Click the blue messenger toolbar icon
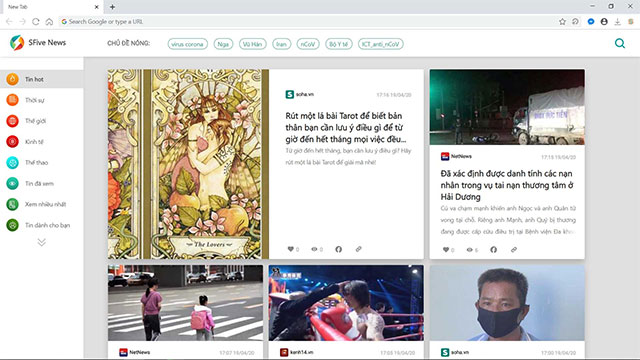The height and width of the screenshot is (360, 640). coord(591,22)
